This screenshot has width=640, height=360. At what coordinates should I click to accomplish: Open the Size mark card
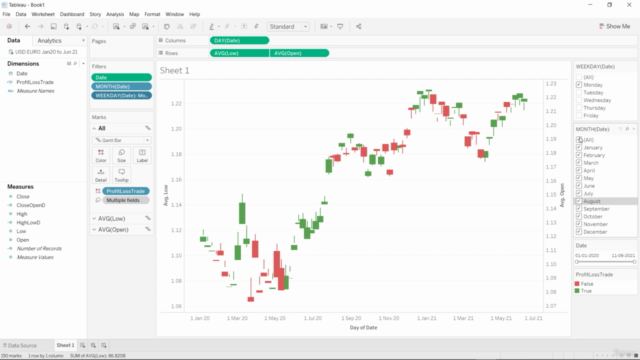click(x=122, y=156)
